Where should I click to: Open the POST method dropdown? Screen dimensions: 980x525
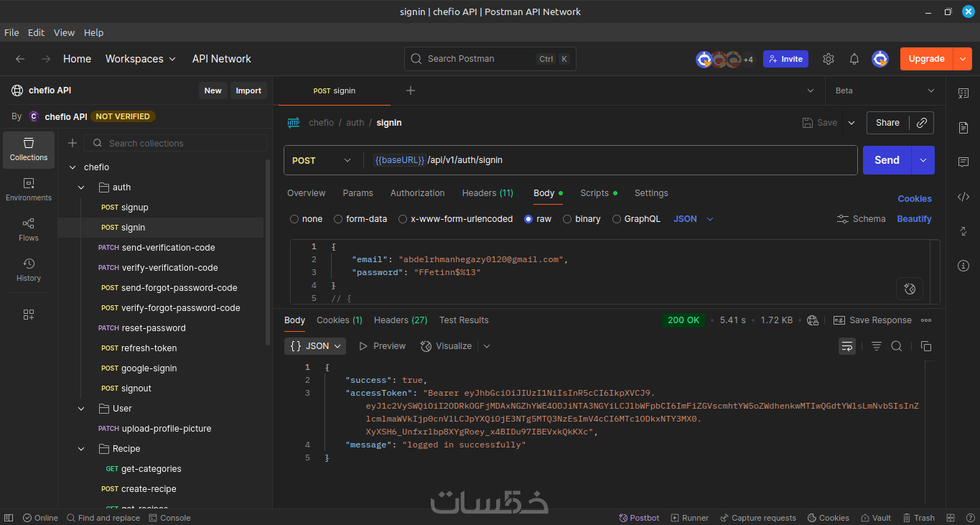[323, 160]
